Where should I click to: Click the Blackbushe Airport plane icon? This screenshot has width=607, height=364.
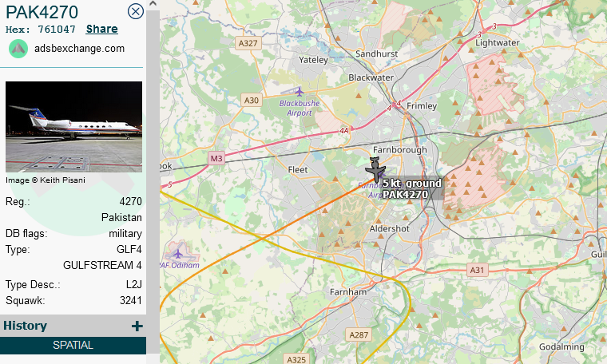click(x=300, y=92)
